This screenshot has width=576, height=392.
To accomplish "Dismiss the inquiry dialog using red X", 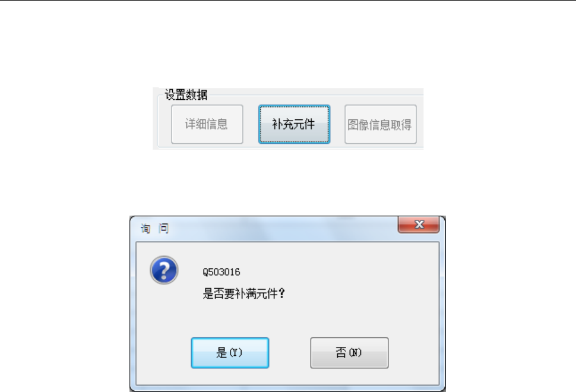I will click(419, 225).
